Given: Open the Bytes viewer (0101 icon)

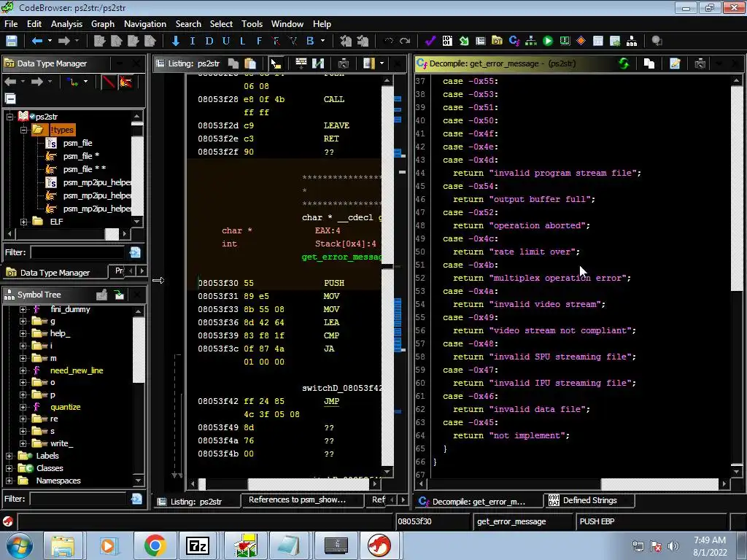Looking at the screenshot, I should click(x=447, y=41).
